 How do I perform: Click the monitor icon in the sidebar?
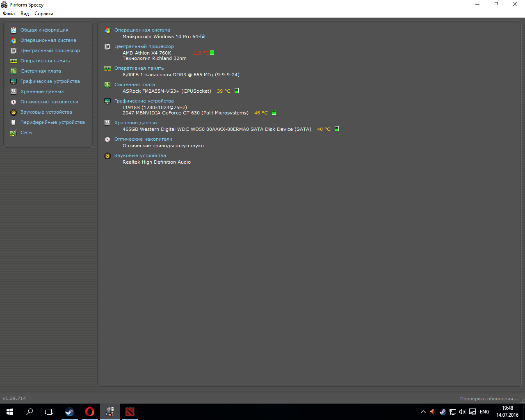[14, 81]
